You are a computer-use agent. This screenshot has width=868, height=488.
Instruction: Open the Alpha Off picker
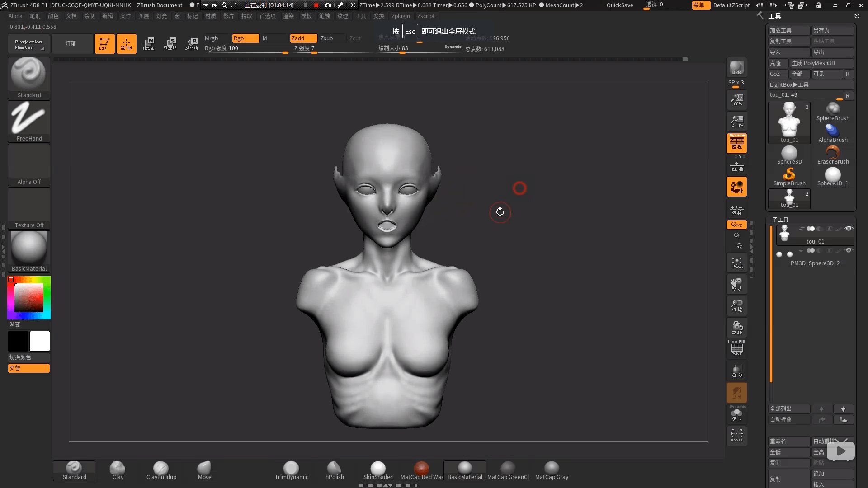coord(29,164)
